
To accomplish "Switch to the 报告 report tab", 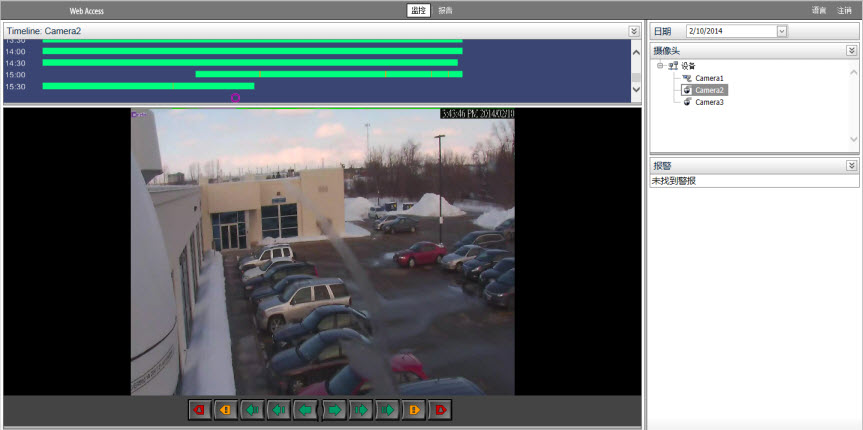I will coord(445,10).
